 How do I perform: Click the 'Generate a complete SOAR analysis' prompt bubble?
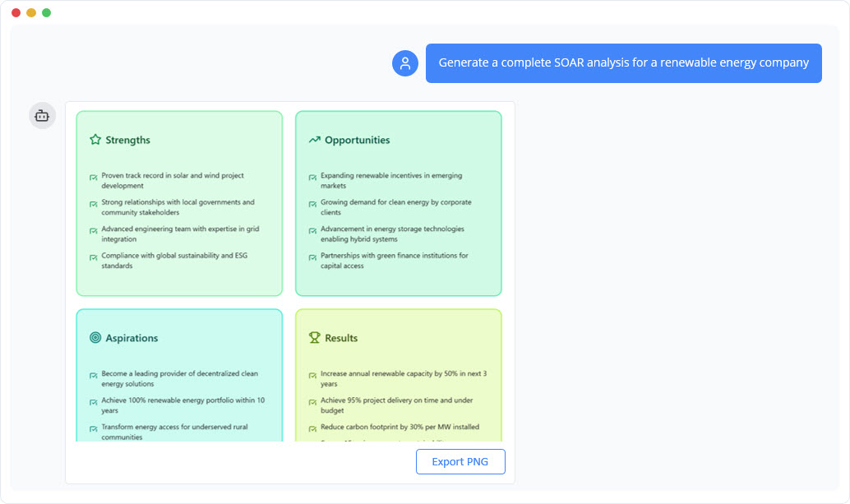(623, 62)
